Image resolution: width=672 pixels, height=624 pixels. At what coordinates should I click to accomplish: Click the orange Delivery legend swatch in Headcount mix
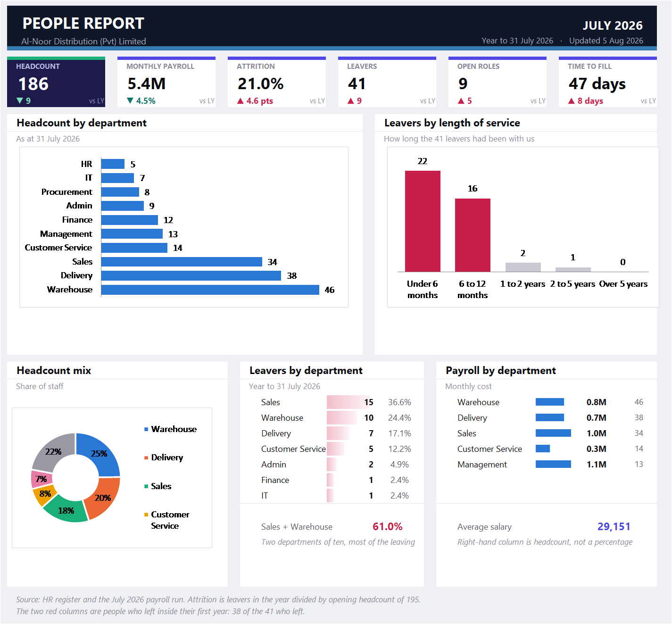point(146,458)
